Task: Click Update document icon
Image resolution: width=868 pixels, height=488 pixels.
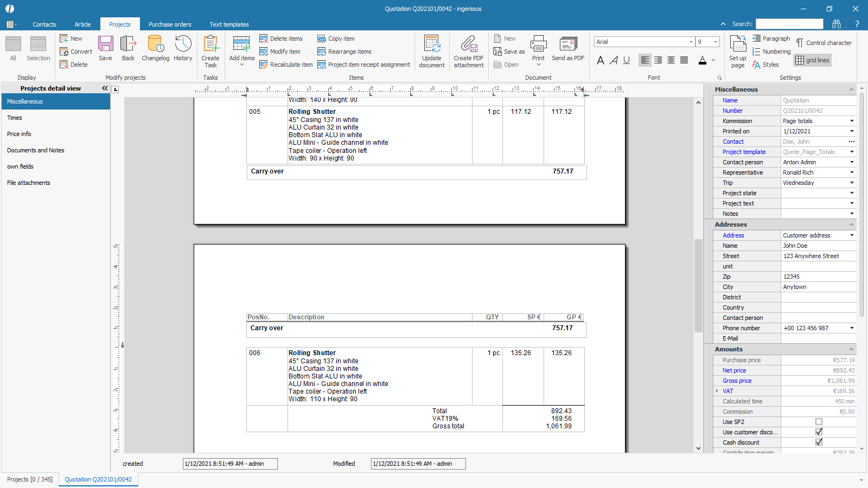Action: (x=432, y=51)
